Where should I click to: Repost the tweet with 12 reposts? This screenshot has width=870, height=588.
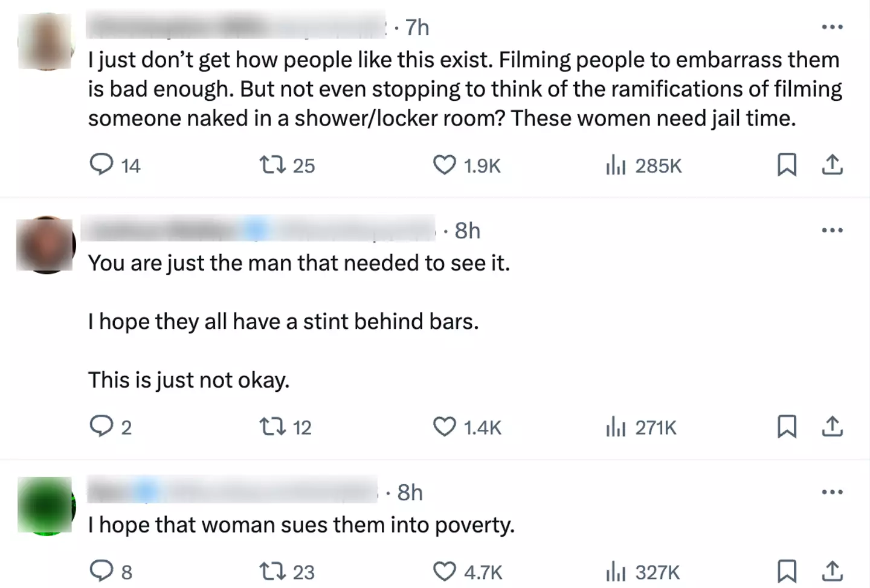coord(272,427)
